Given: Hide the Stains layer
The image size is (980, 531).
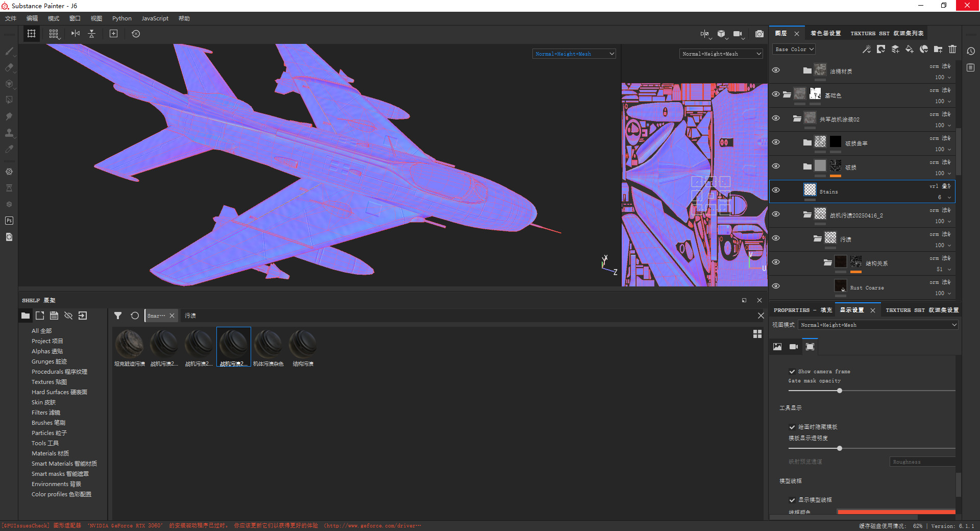Looking at the screenshot, I should coord(776,190).
